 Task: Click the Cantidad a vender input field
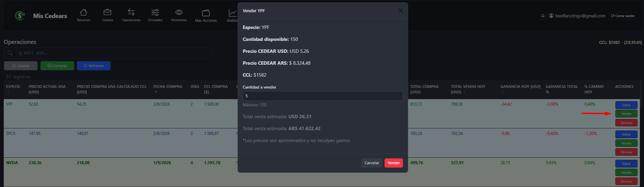pos(323,96)
